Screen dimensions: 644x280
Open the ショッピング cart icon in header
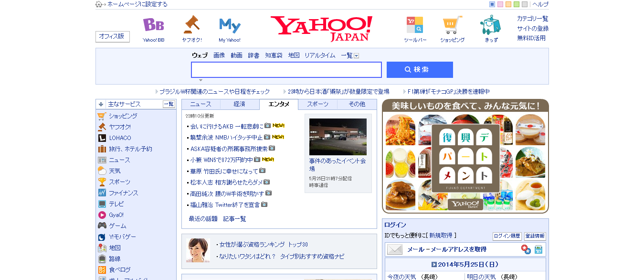(452, 25)
